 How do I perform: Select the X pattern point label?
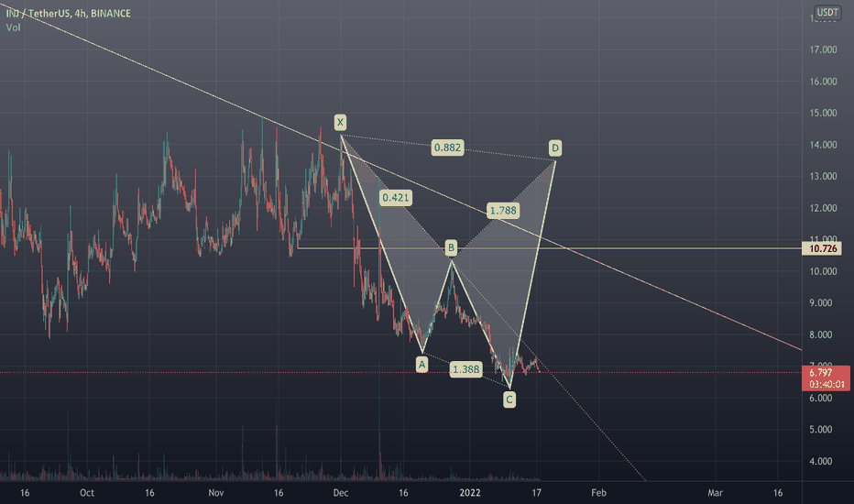click(x=340, y=122)
